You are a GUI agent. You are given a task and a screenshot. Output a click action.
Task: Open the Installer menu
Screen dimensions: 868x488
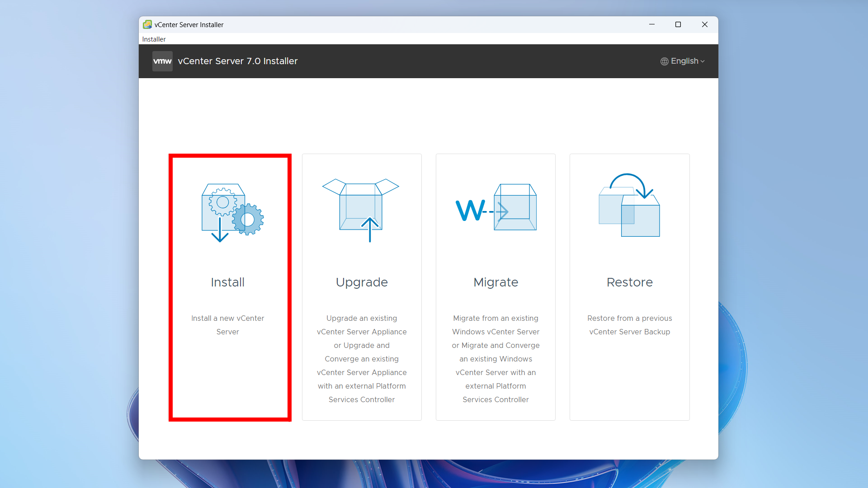pos(154,39)
